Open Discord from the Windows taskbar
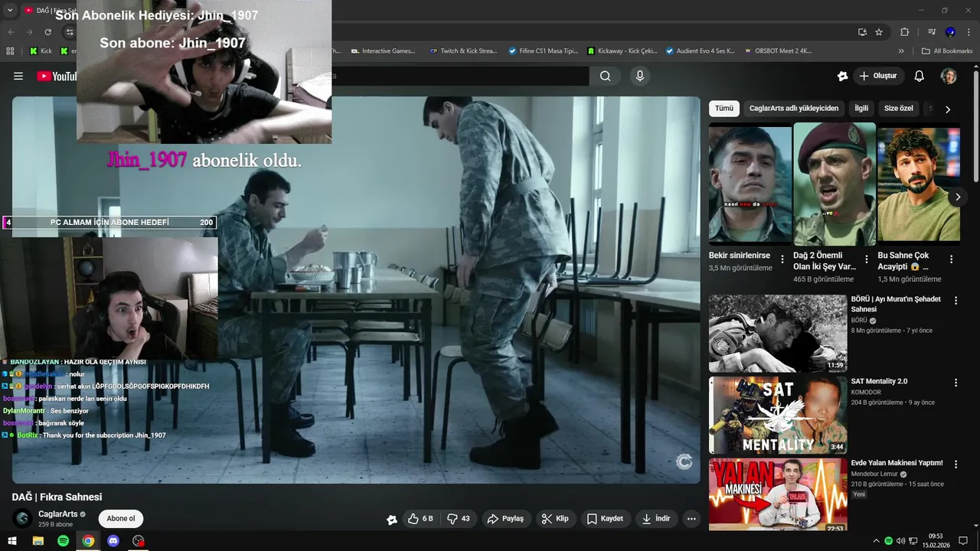This screenshot has height=551, width=980. [x=113, y=541]
